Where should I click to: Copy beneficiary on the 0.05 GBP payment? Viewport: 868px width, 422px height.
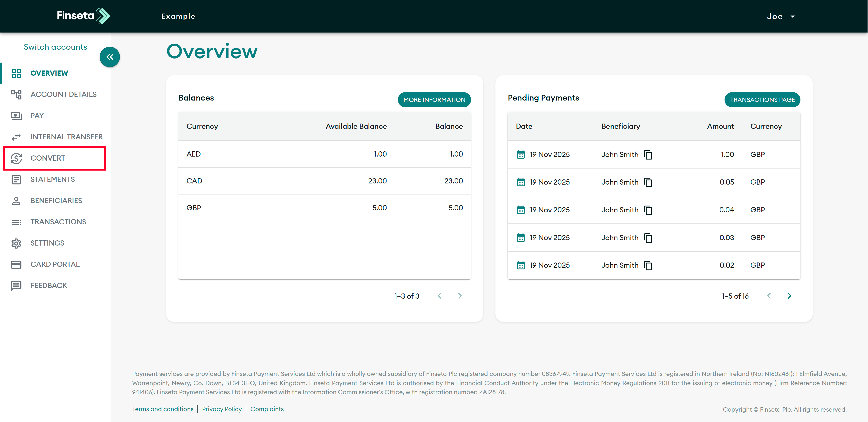coord(648,182)
